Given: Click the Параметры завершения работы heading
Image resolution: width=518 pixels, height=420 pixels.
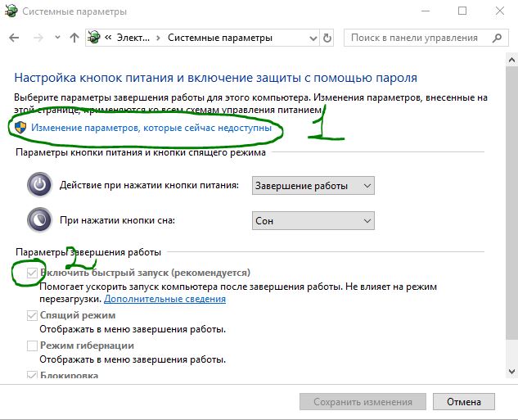Looking at the screenshot, I should 88,252.
